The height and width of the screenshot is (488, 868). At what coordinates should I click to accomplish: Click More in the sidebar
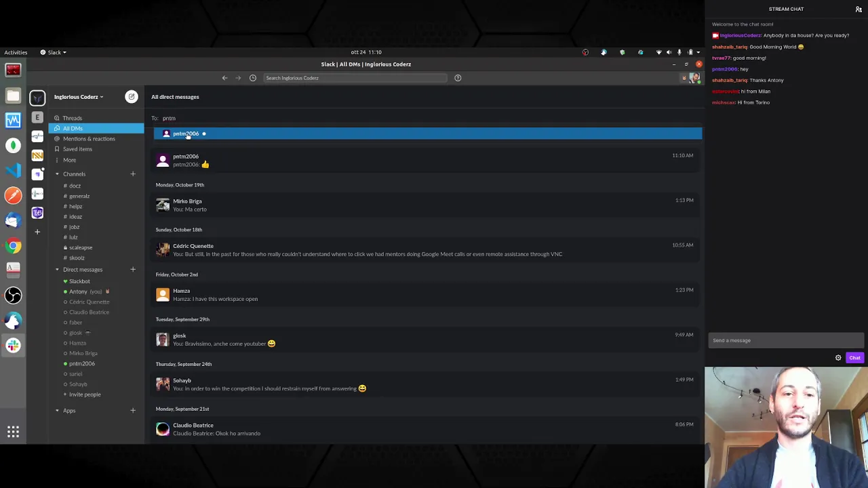[69, 160]
